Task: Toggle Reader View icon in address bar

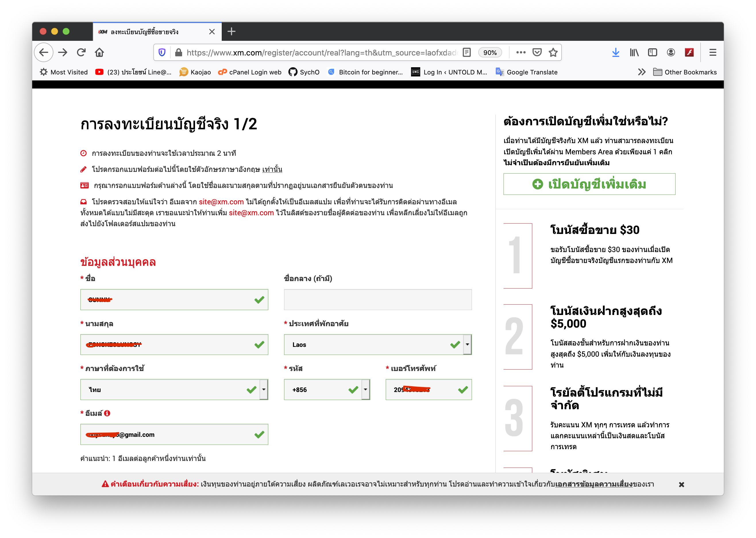Action: tap(467, 52)
